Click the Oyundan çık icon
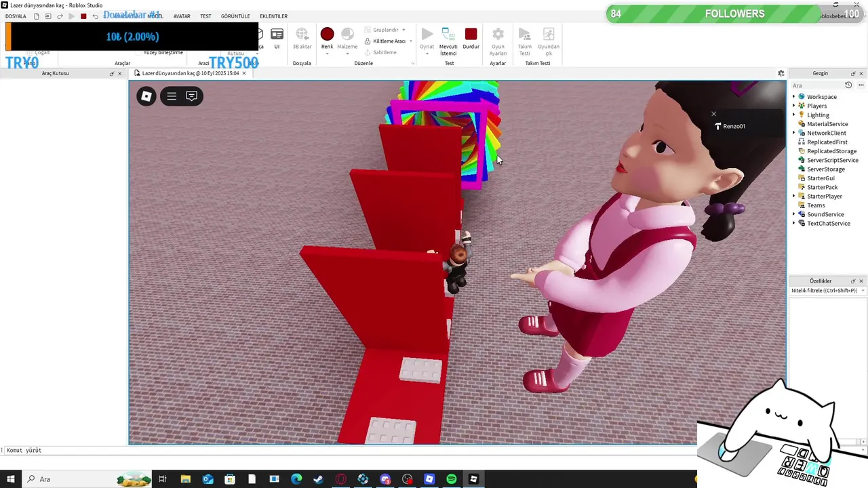868x488 pixels. 549,34
